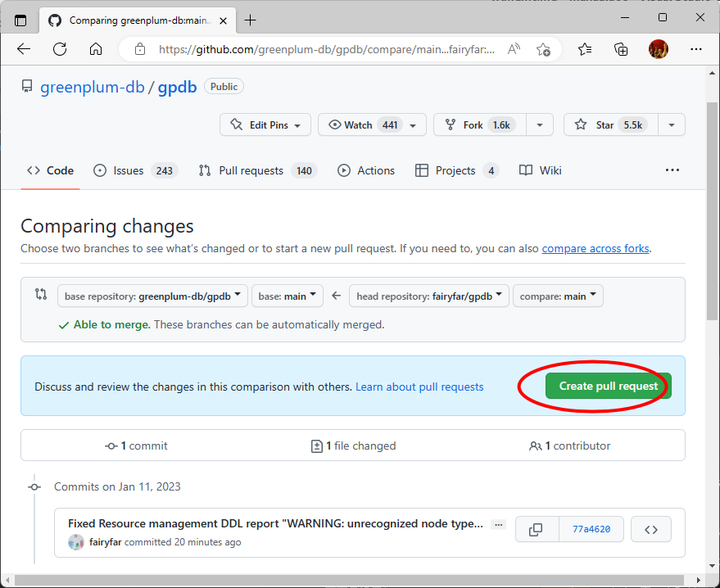Click the Create pull request button
Image resolution: width=720 pixels, height=588 pixels.
coord(609,386)
